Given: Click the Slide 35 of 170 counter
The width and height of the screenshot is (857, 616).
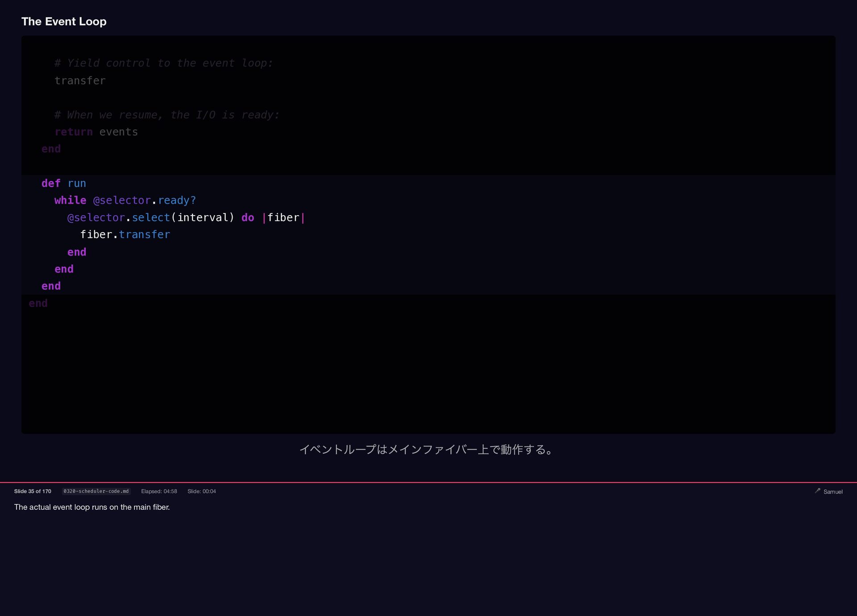Looking at the screenshot, I should (x=33, y=491).
